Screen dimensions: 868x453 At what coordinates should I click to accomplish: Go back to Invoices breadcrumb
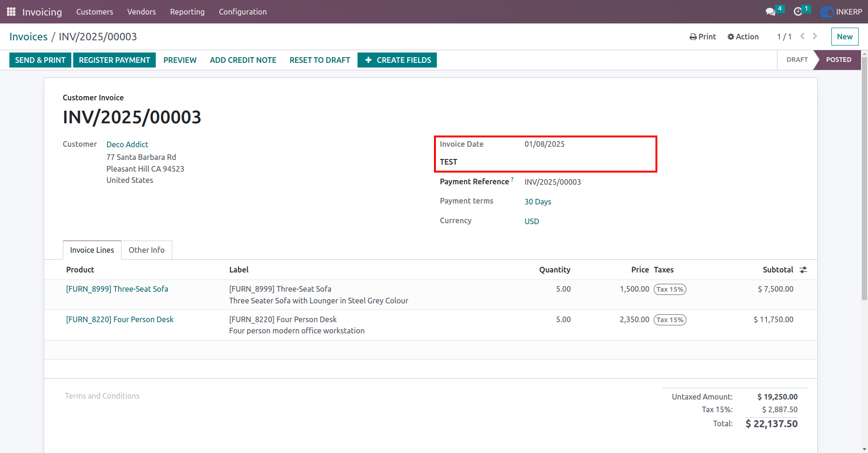point(29,37)
